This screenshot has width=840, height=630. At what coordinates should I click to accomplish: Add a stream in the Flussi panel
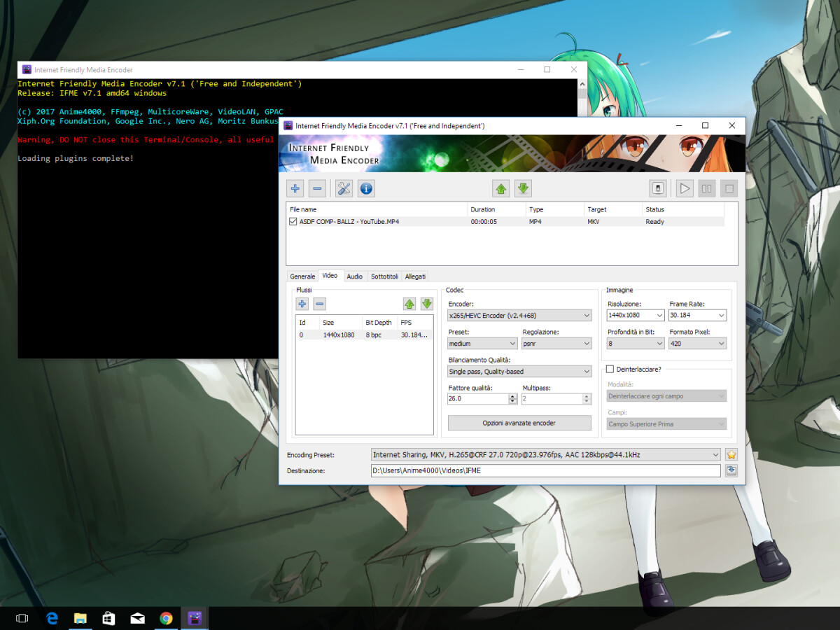click(x=302, y=304)
